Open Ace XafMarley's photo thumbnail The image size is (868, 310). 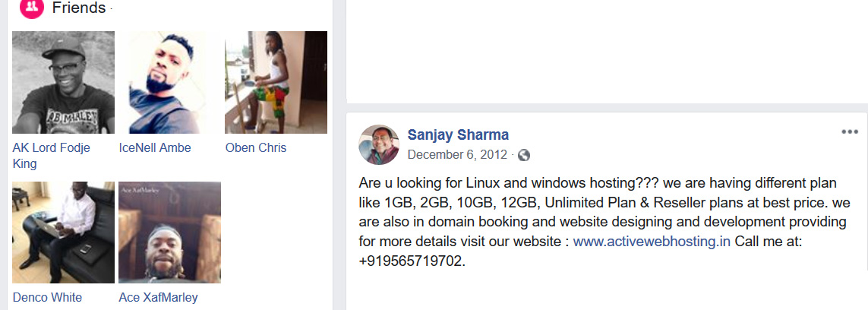(x=169, y=232)
